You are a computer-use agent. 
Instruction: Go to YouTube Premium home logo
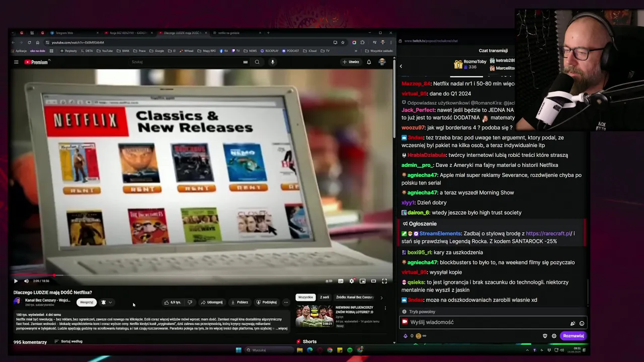tap(36, 62)
